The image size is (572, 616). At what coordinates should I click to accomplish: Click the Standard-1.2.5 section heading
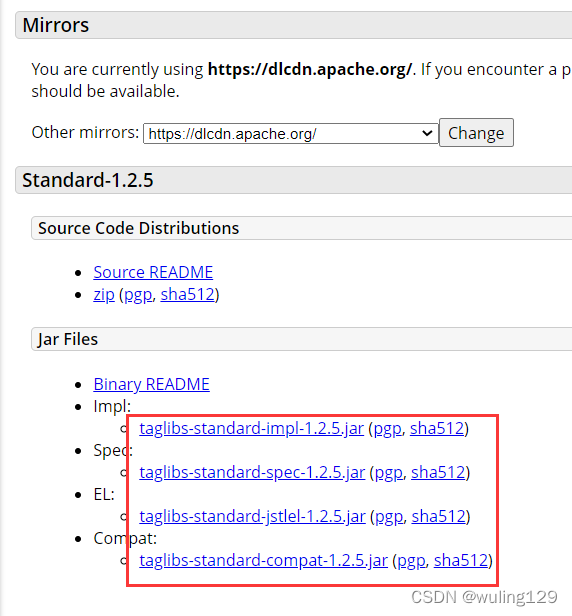[x=88, y=180]
